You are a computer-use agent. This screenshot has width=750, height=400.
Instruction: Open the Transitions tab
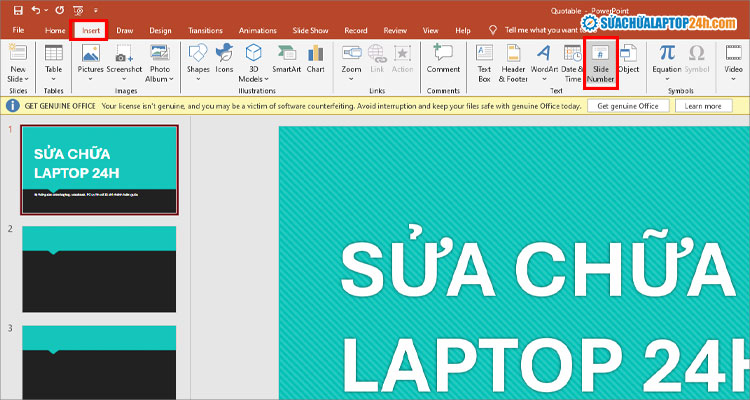tap(205, 30)
